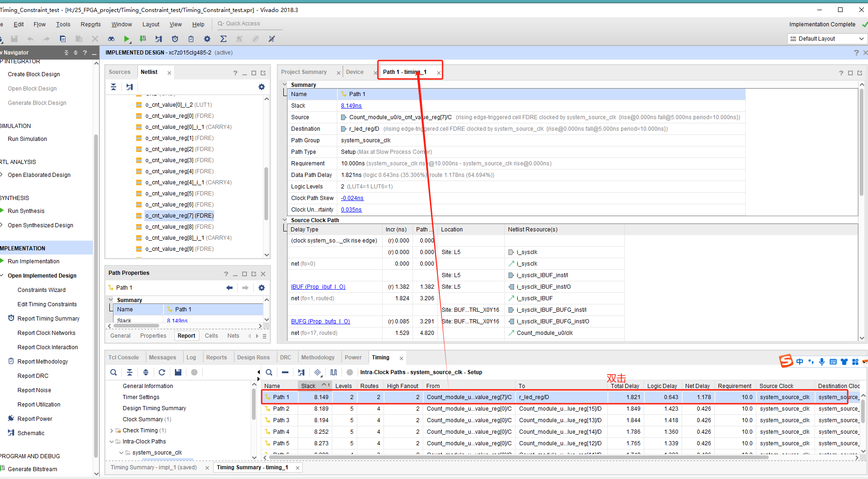
Task: Click the BUFG (Prop_bufg_I_O) link
Action: (x=320, y=321)
